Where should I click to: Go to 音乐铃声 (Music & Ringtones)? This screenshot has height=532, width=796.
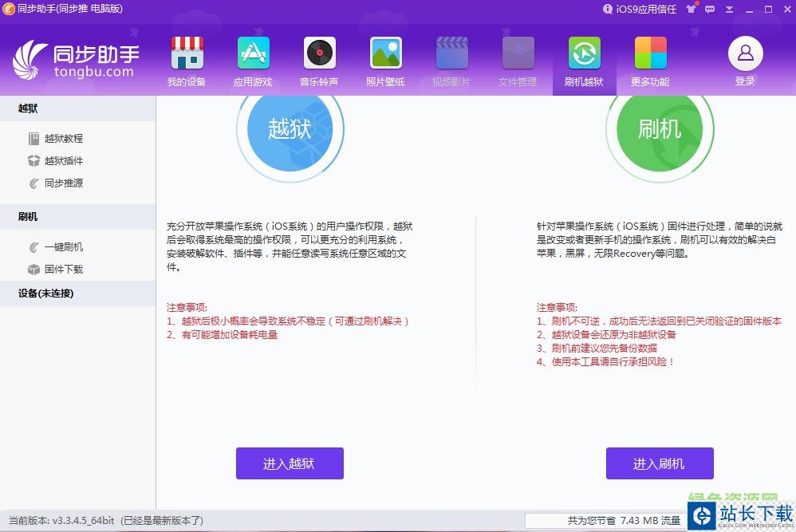click(x=319, y=61)
